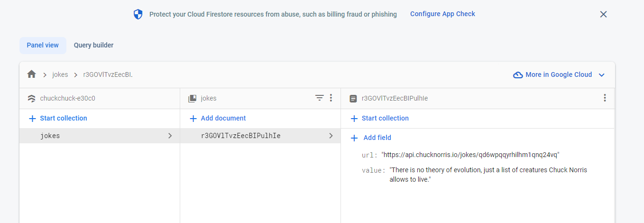This screenshot has height=223, width=644.
Task: Select jokes in the breadcrumb path
Action: coord(60,74)
